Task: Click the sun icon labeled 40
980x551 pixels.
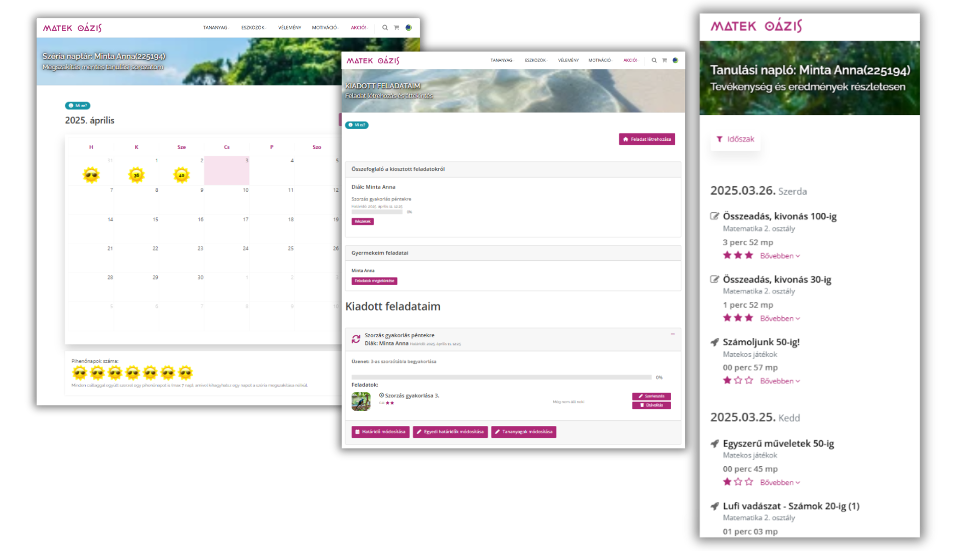Action: click(x=181, y=175)
